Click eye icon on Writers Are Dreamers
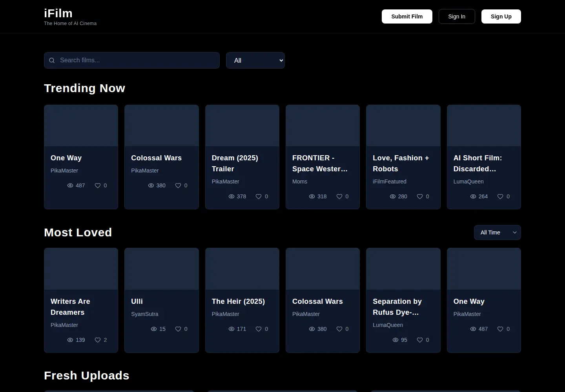The height and width of the screenshot is (392, 565). [x=70, y=340]
